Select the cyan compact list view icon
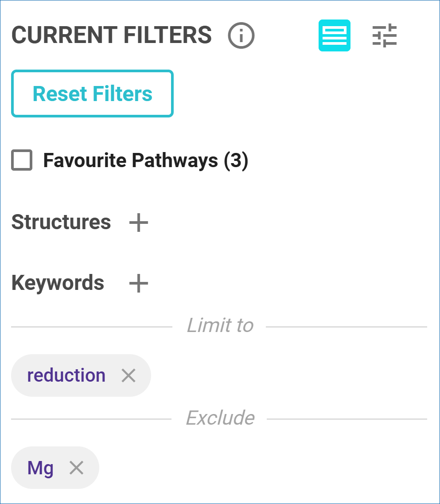This screenshot has width=440, height=504. tap(335, 35)
